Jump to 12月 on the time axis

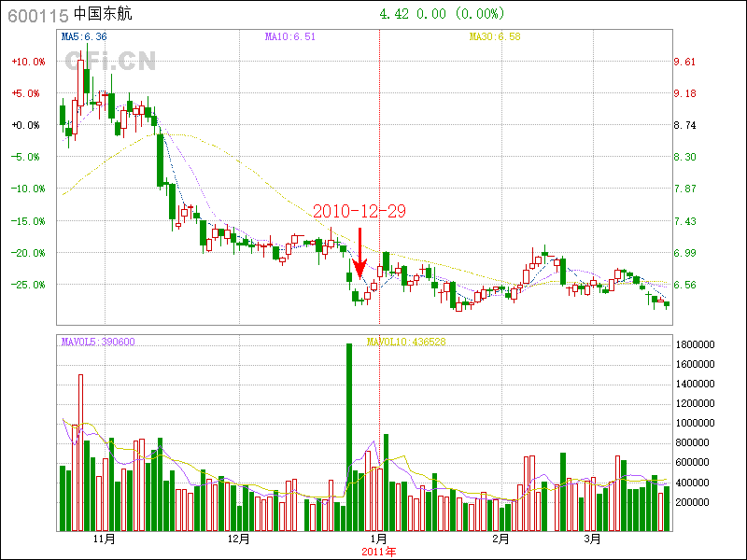[x=239, y=539]
